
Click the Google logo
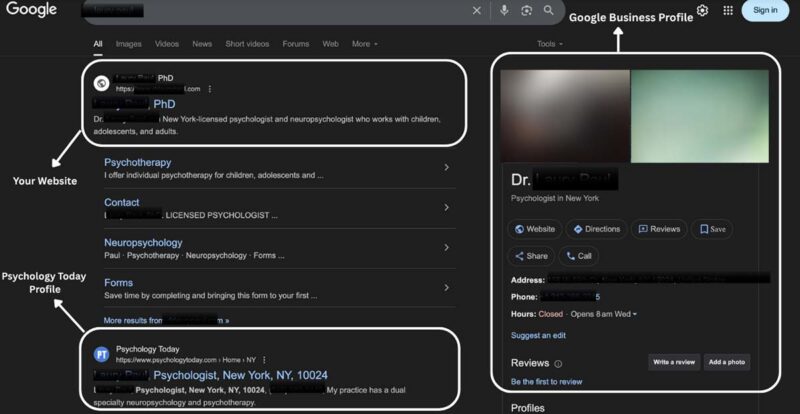[31, 9]
